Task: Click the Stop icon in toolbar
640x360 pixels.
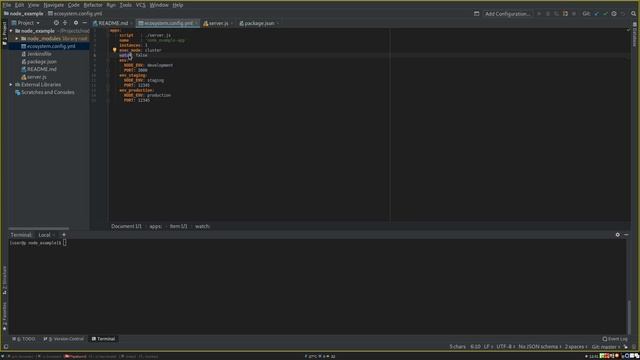Action: [x=574, y=13]
